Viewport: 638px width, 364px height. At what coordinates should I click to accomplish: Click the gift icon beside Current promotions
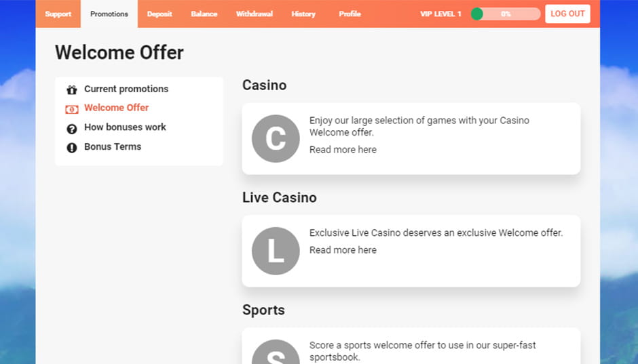pyautogui.click(x=72, y=89)
